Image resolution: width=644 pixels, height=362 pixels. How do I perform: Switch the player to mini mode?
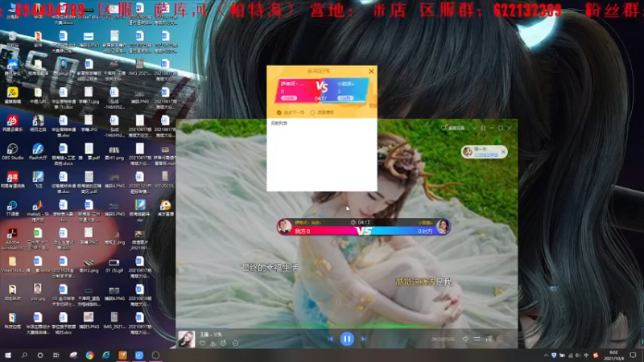pos(484,128)
